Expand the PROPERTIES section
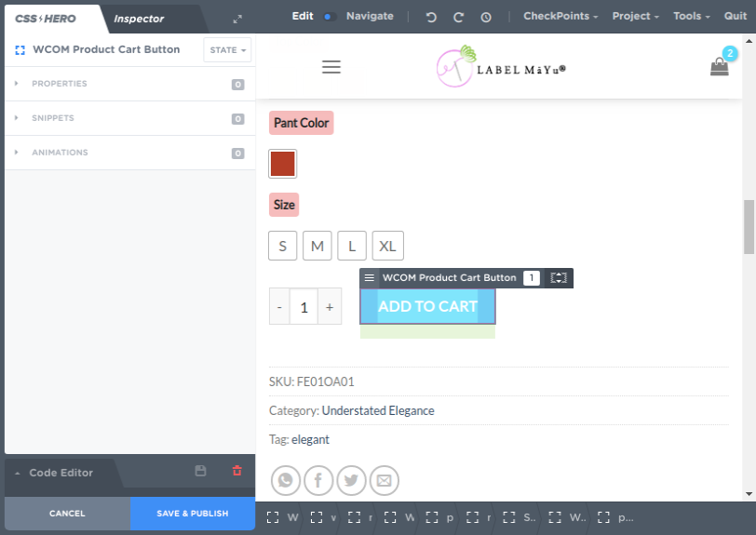Image resolution: width=756 pixels, height=535 pixels. coord(129,84)
